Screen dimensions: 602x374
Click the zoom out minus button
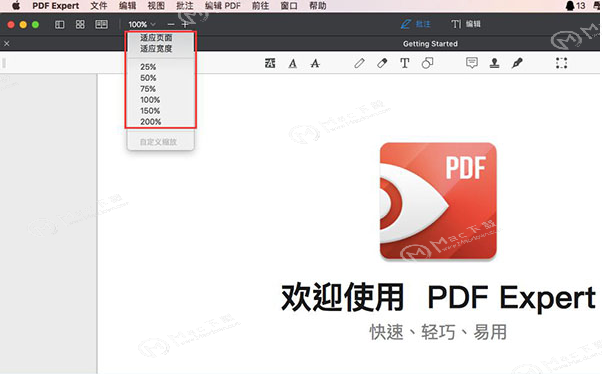click(171, 25)
